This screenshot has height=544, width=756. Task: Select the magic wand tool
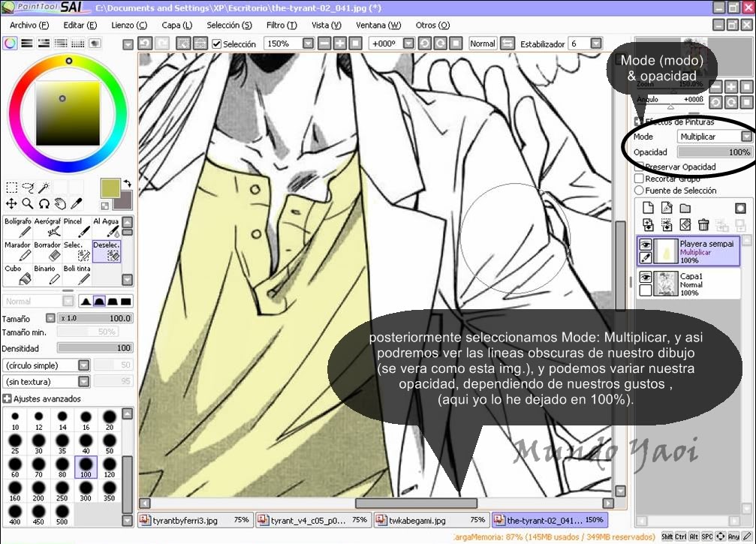tap(44, 188)
